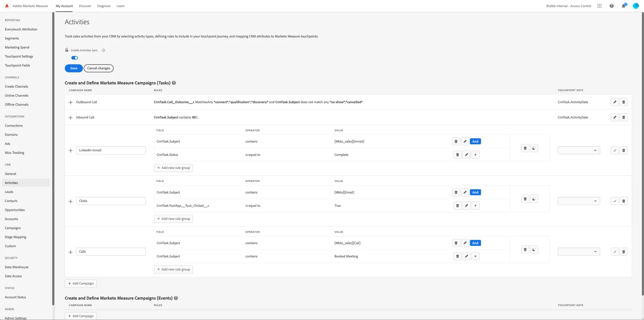Edit the LinkedIn Inmail campaign name field
The height and width of the screenshot is (320, 644).
pos(111,150)
